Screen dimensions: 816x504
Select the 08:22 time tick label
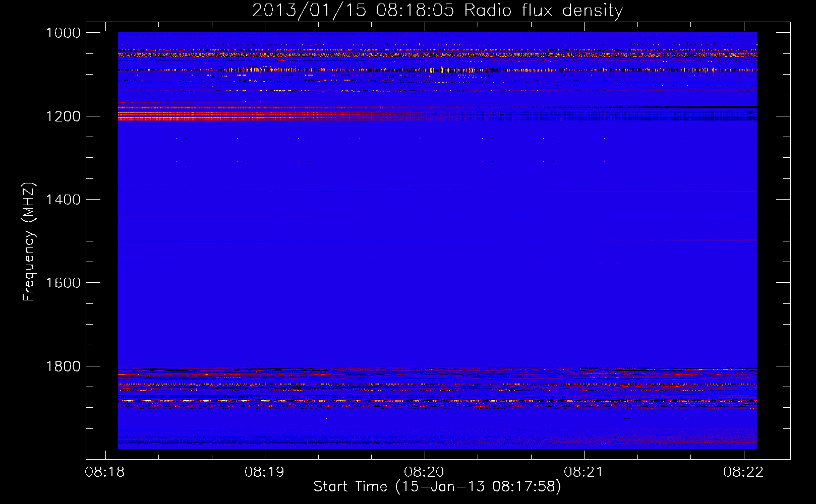(743, 472)
